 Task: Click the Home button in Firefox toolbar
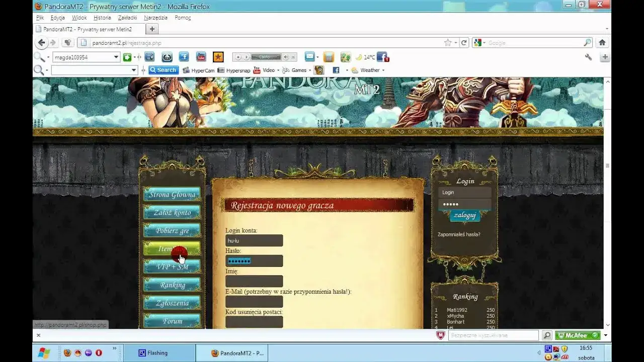pyautogui.click(x=602, y=43)
